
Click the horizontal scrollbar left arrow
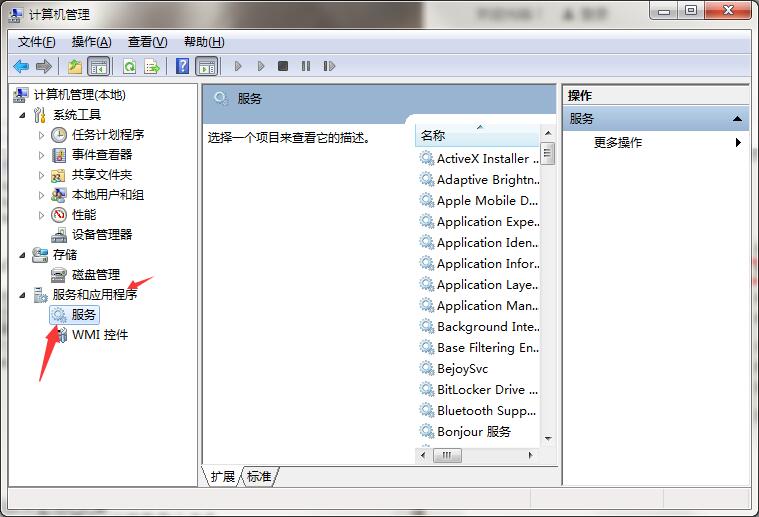coord(424,455)
